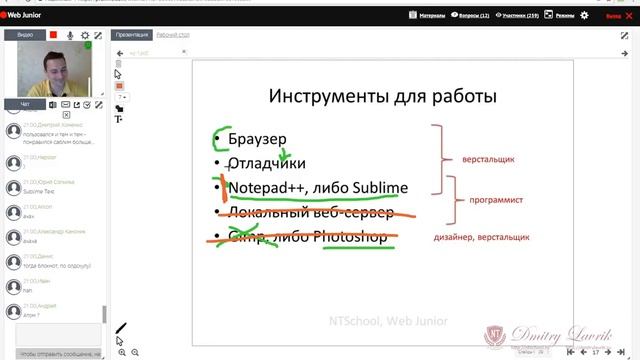Click the slide label 'программист'
The image size is (640, 360).
pos(496,200)
